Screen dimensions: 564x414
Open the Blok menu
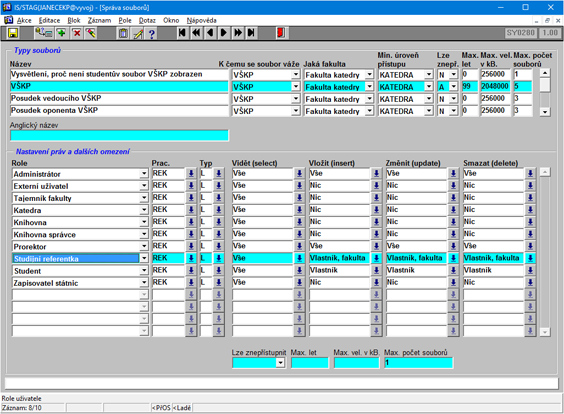(74, 21)
